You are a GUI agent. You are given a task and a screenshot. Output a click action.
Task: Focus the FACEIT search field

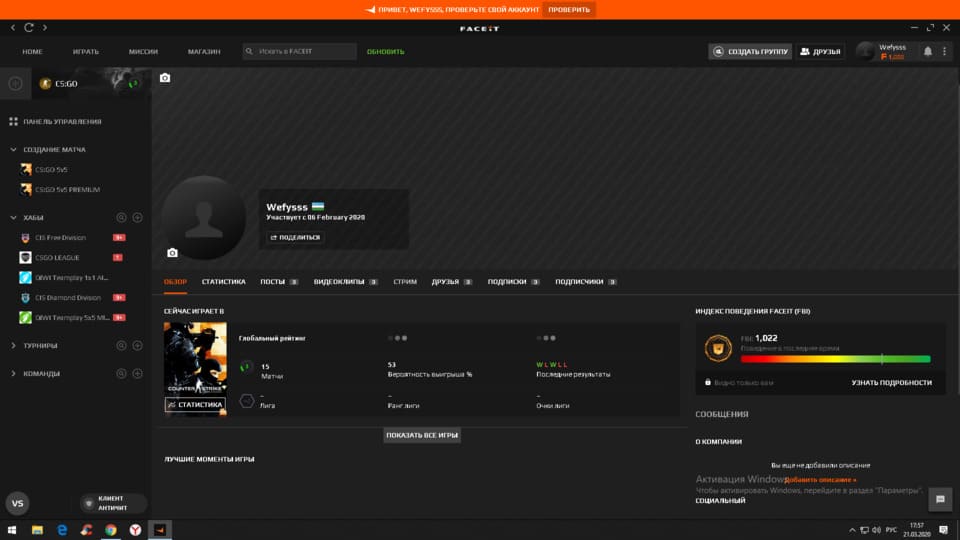299,51
